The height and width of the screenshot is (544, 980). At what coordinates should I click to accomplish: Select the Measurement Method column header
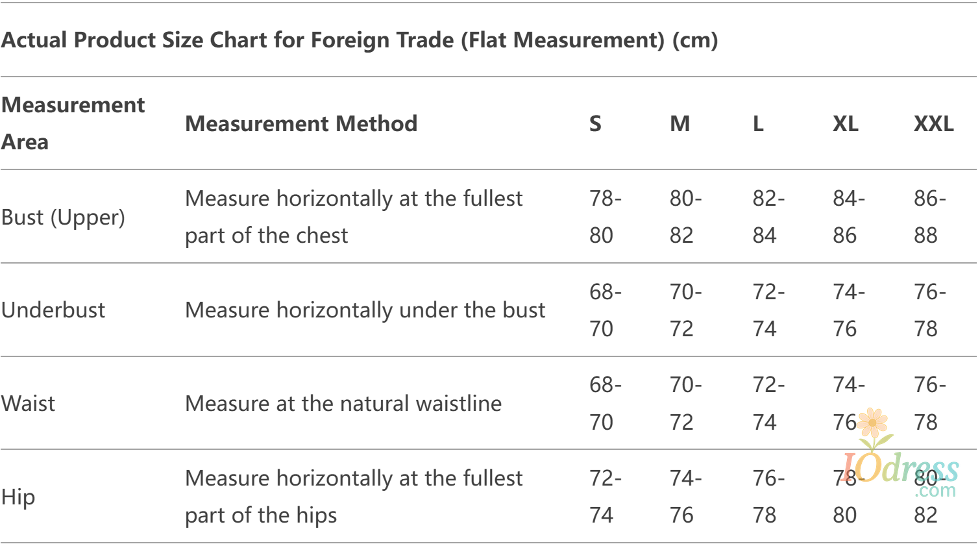[301, 123]
